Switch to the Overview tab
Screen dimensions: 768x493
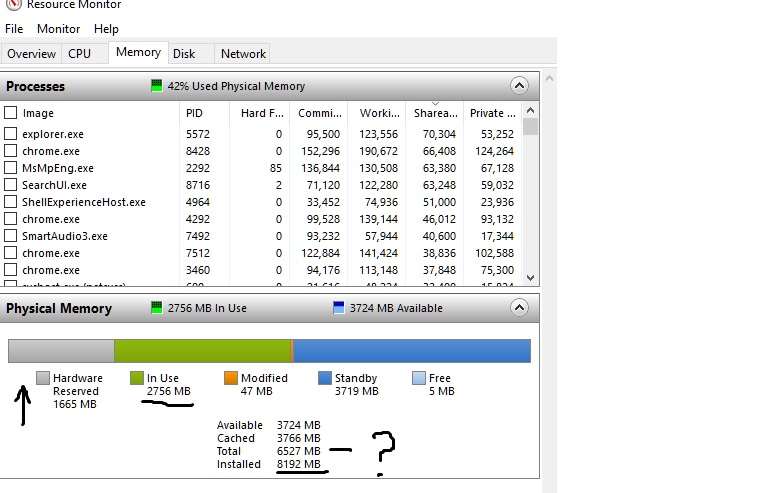[31, 53]
